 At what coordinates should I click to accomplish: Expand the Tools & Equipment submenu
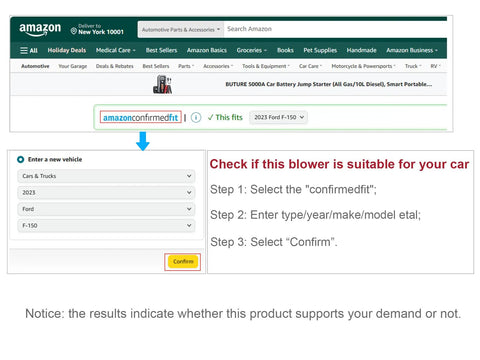266,66
